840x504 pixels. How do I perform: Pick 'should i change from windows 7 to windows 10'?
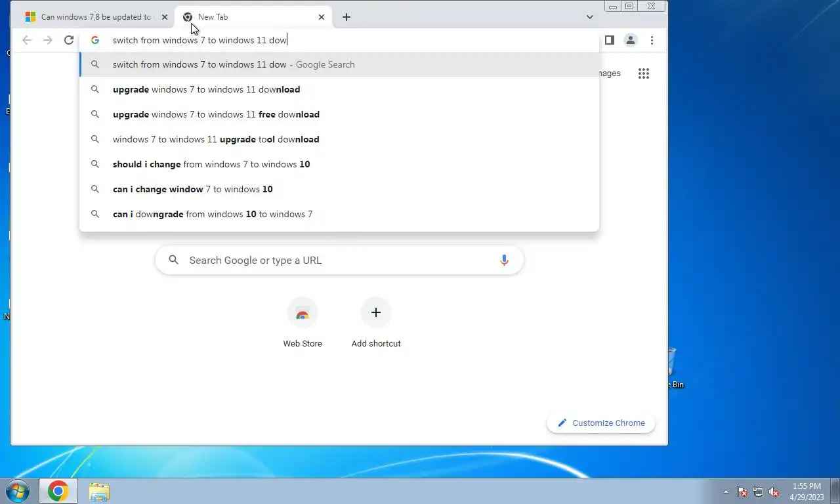pyautogui.click(x=339, y=164)
